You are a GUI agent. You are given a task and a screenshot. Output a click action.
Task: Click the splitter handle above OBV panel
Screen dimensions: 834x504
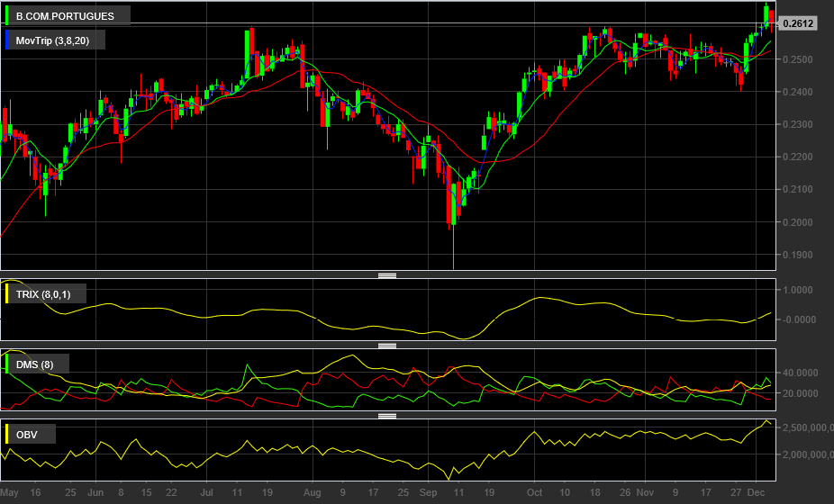[x=387, y=416]
